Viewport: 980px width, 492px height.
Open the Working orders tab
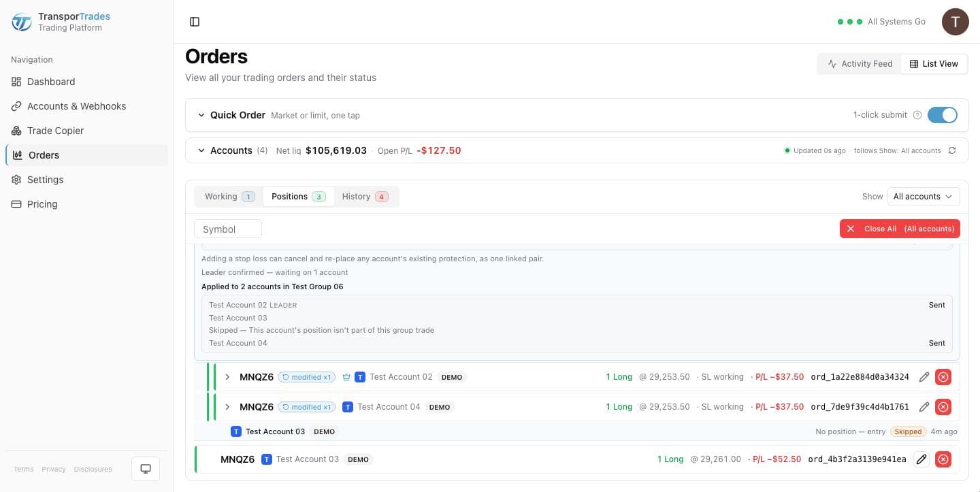229,197
